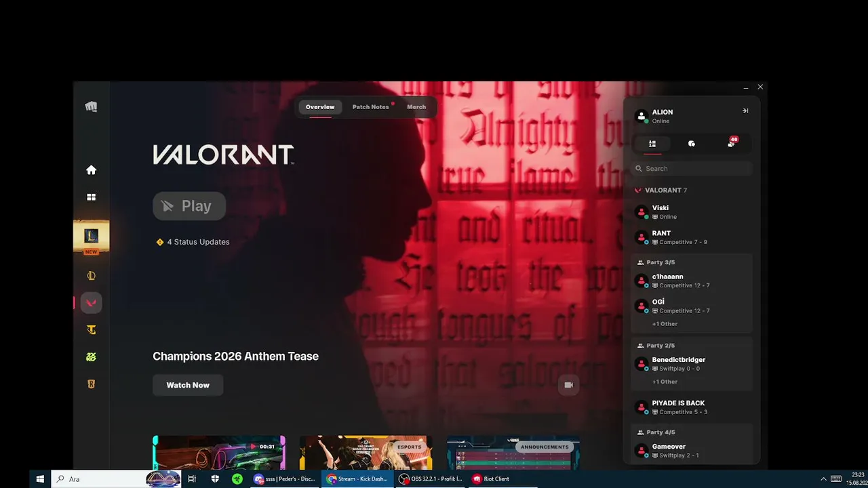
Task: Switch to the Discord taskbar window
Action: tap(284, 479)
